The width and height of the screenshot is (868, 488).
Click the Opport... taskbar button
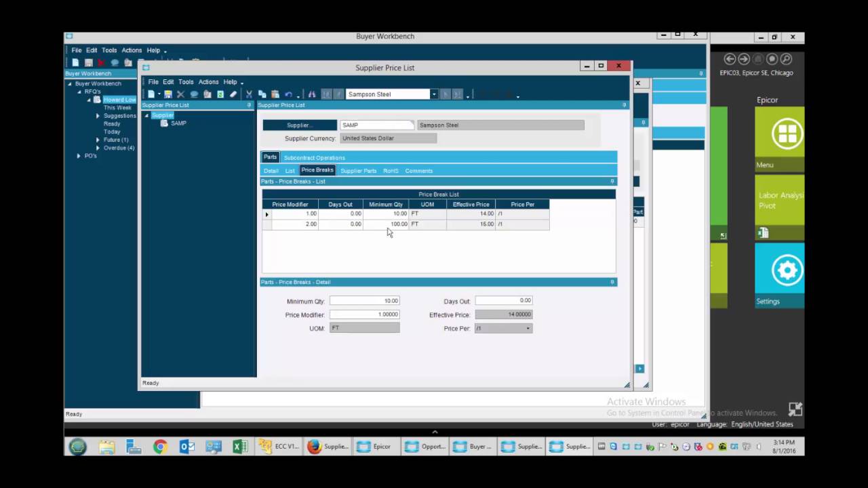coord(425,447)
